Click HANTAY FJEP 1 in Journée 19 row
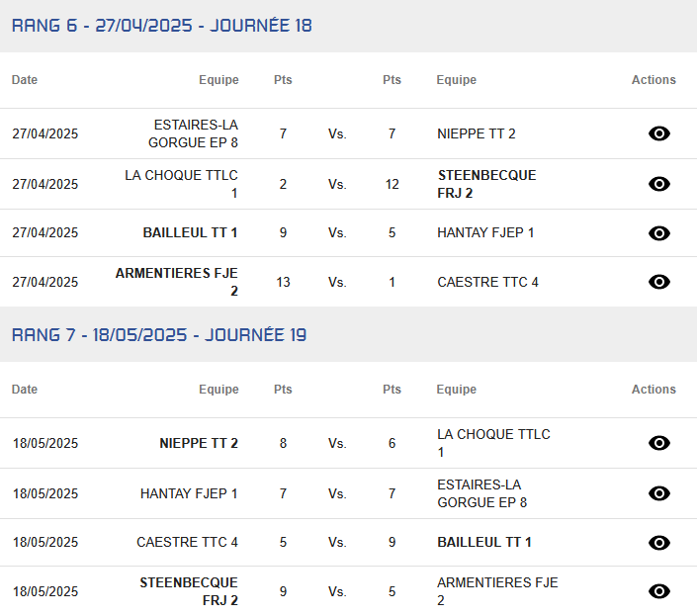 (x=189, y=493)
